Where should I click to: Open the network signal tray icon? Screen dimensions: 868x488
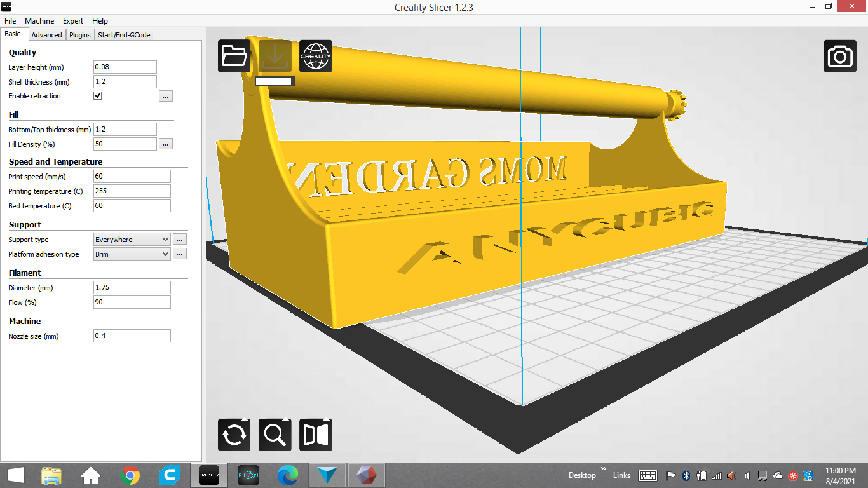pos(717,475)
